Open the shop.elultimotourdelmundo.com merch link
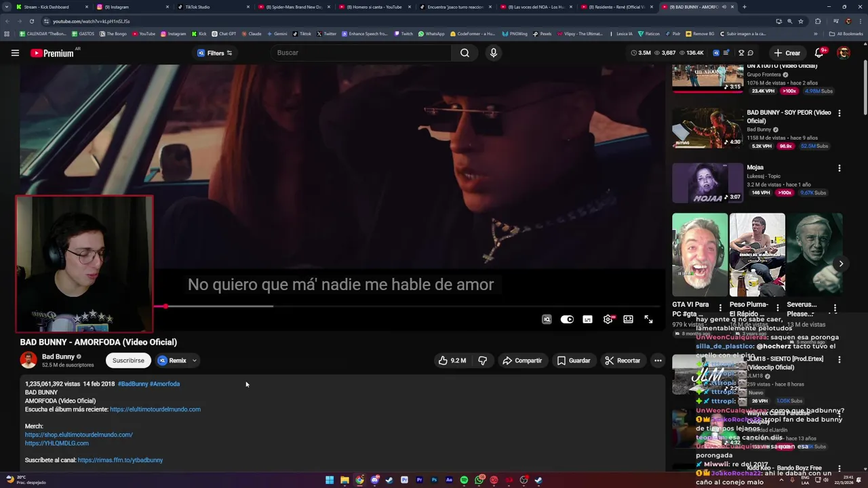The height and width of the screenshot is (488, 868). tap(79, 434)
